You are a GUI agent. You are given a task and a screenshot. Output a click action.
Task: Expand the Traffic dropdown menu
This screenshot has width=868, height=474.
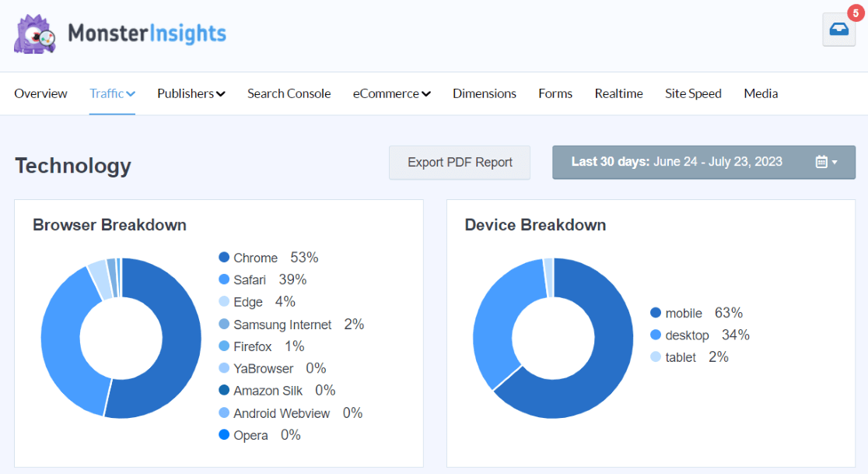112,93
